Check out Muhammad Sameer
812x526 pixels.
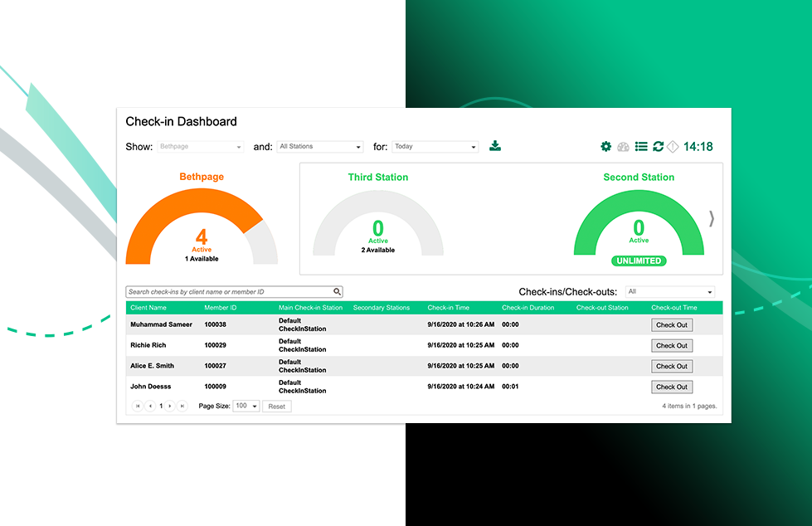tap(671, 325)
